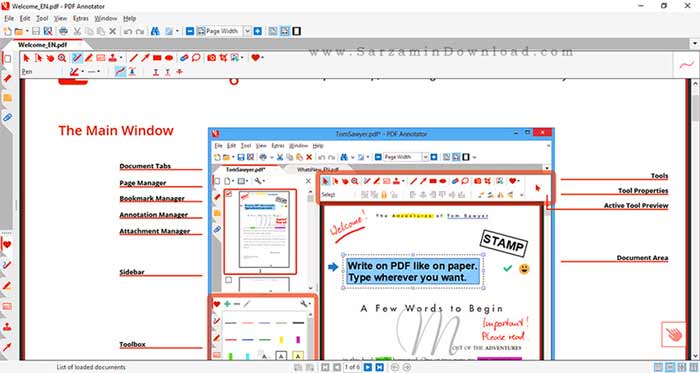Screen dimensions: 700x373
Task: Select the Stamp tool
Action: tap(112, 58)
